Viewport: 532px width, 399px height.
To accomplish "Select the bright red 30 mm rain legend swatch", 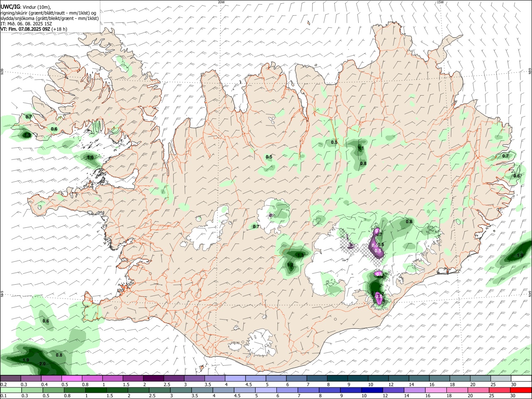I will pos(521,390).
